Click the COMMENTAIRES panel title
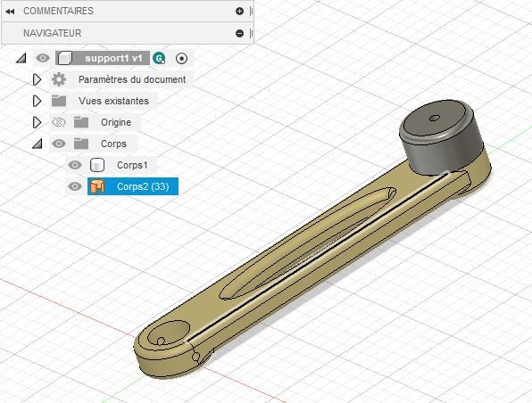532x403 pixels. [x=58, y=12]
